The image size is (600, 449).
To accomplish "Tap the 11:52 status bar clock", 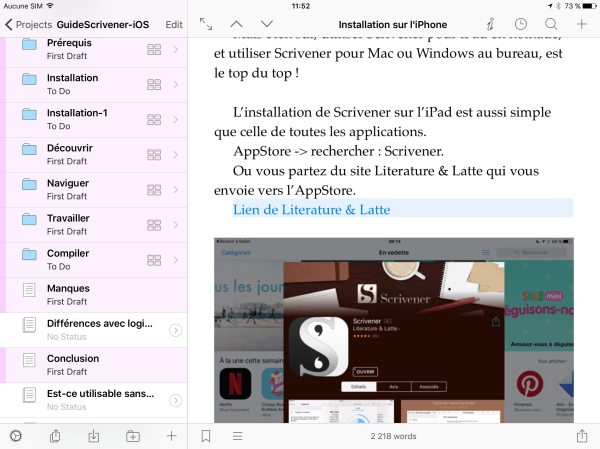I will 301,6.
